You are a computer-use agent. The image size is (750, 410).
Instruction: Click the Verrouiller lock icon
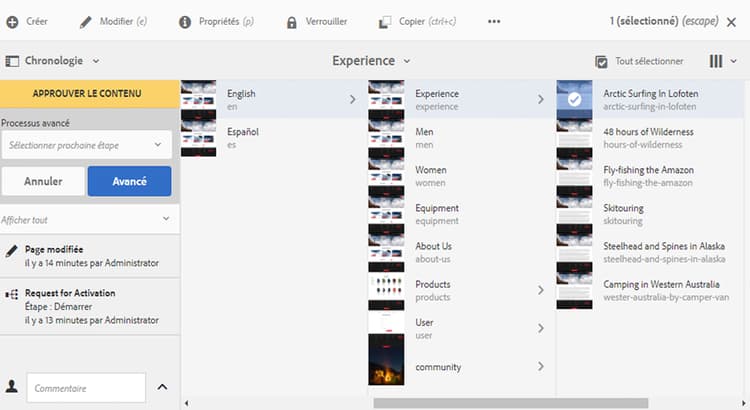[292, 22]
